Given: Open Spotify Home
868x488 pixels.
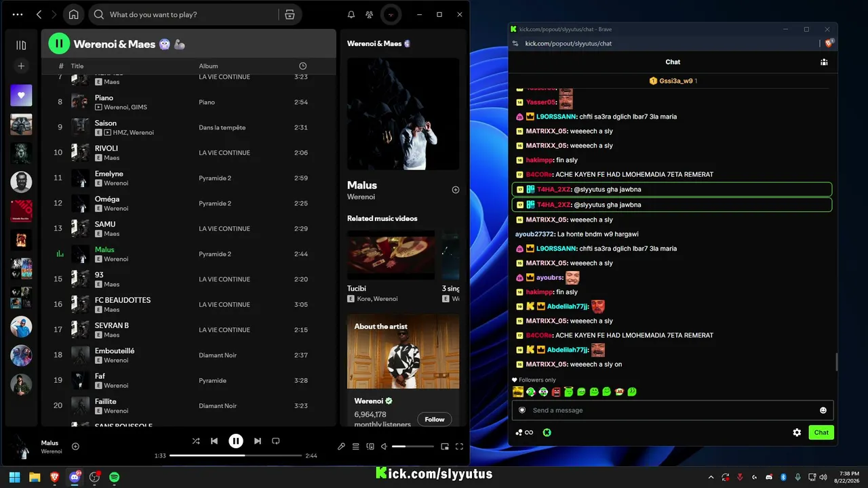Looking at the screenshot, I should pos(73,14).
